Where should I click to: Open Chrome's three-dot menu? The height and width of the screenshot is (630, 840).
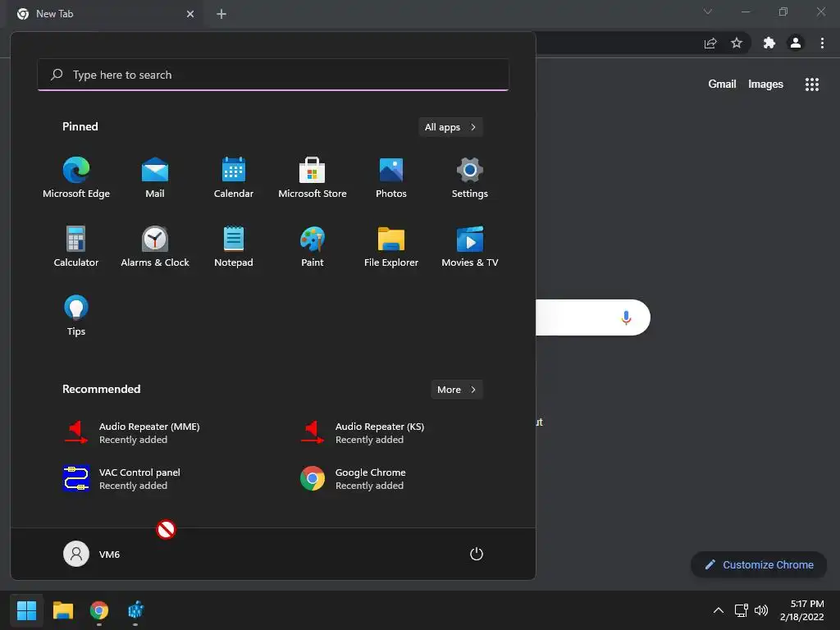(x=822, y=43)
